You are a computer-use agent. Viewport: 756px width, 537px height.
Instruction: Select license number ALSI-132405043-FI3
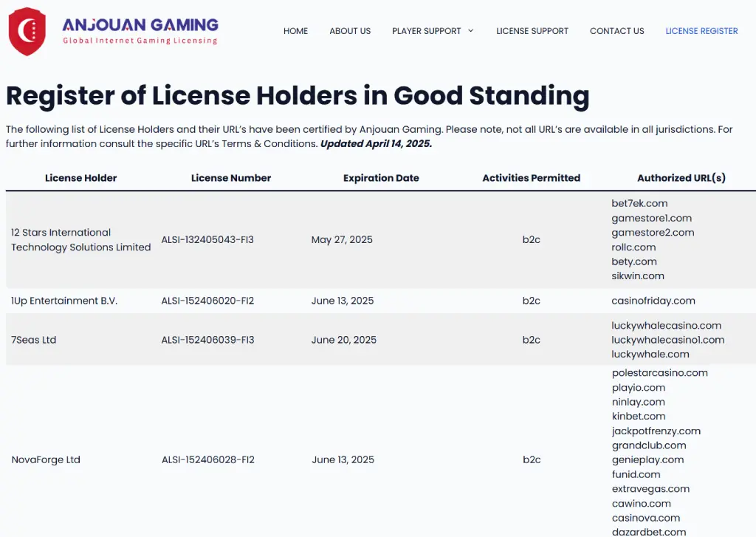[207, 240]
